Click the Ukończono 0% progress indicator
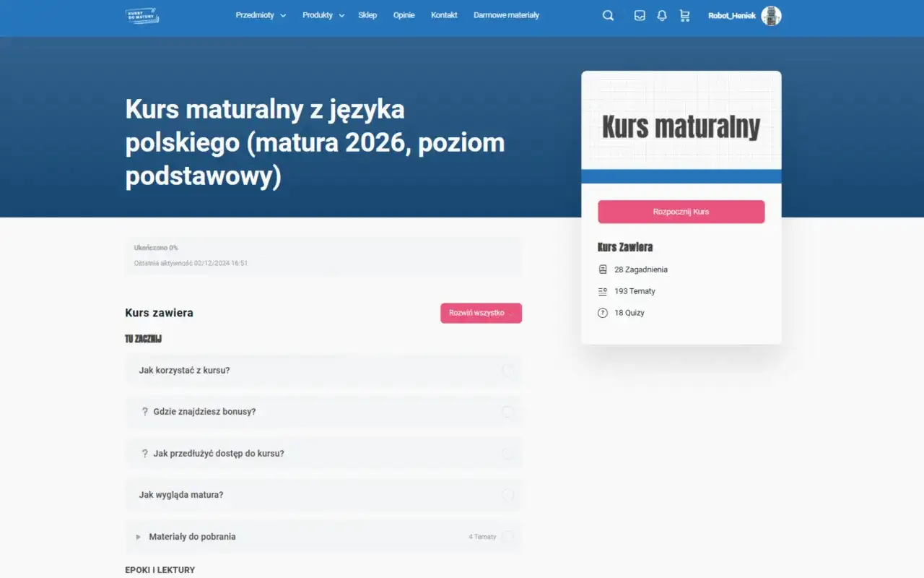 coord(155,247)
